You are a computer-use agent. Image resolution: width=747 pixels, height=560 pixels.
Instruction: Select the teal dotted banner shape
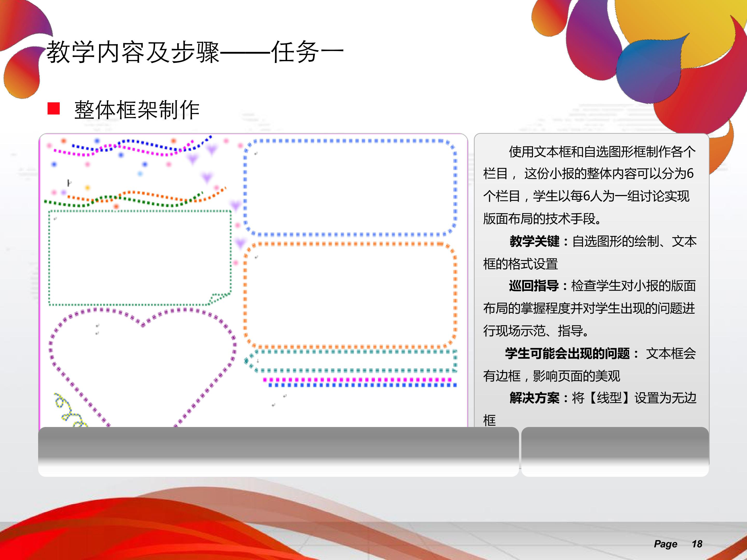pos(350,361)
